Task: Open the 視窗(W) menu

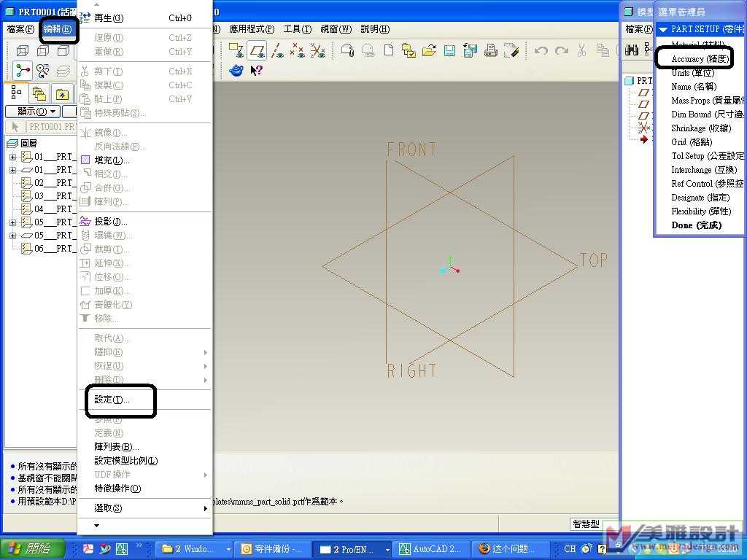Action: pos(336,29)
